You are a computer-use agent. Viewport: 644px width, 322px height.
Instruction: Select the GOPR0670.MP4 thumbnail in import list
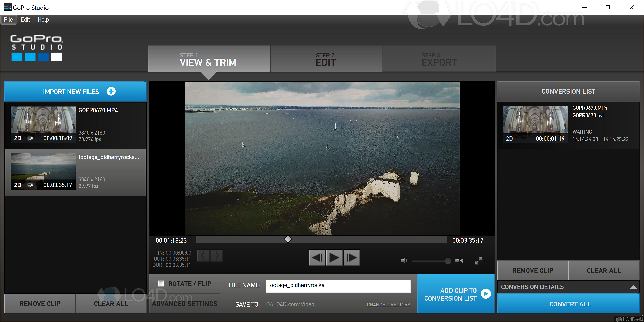43,124
